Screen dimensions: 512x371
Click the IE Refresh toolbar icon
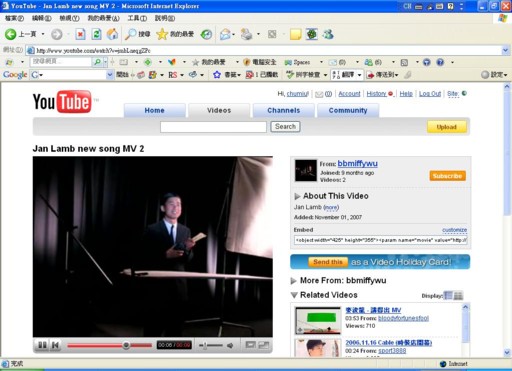point(96,34)
